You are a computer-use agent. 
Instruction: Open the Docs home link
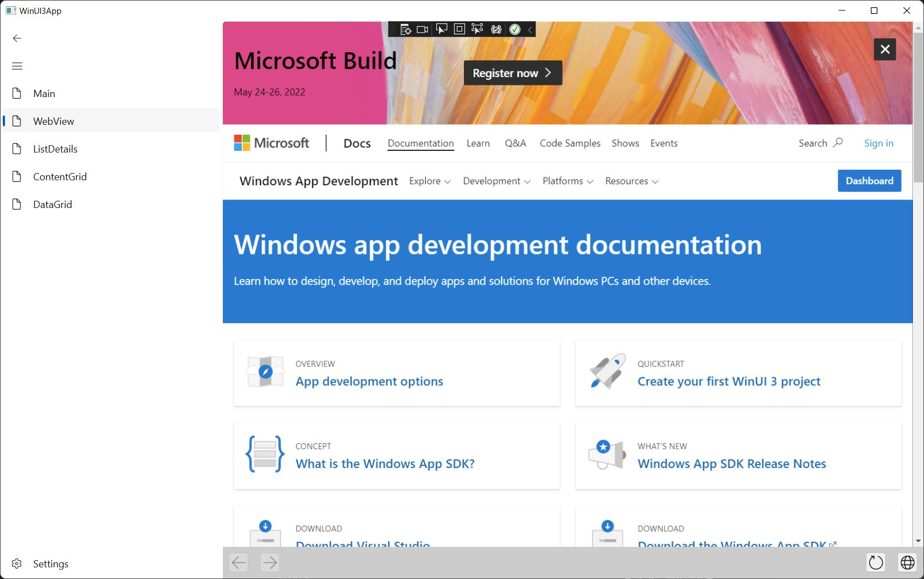[357, 143]
